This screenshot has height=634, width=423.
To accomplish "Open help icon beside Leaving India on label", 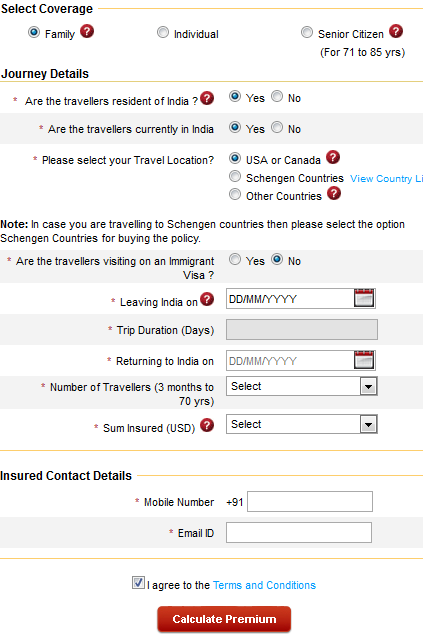I will coord(207,299).
